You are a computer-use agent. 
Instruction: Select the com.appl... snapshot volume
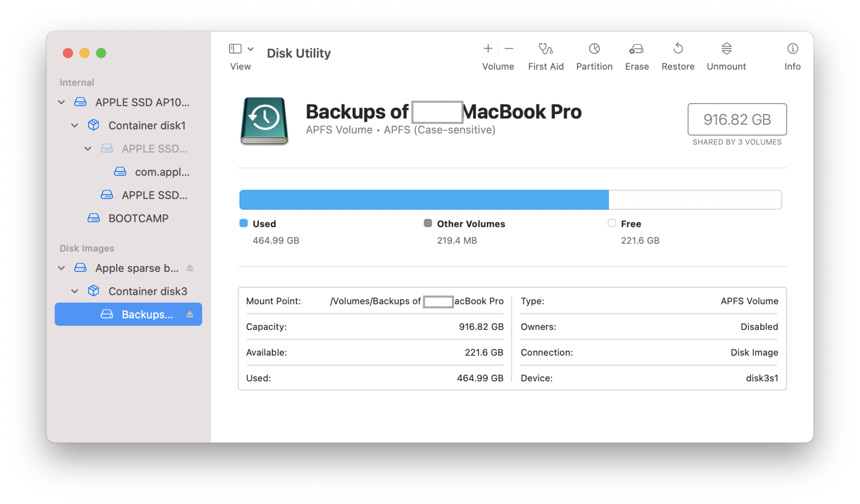162,172
